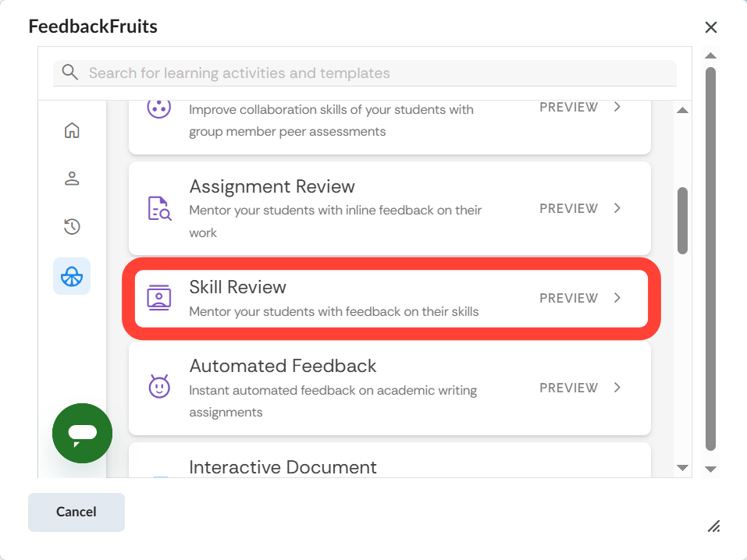Expand Automated Feedback preview chevron
Screen dimensions: 747x560
click(617, 388)
